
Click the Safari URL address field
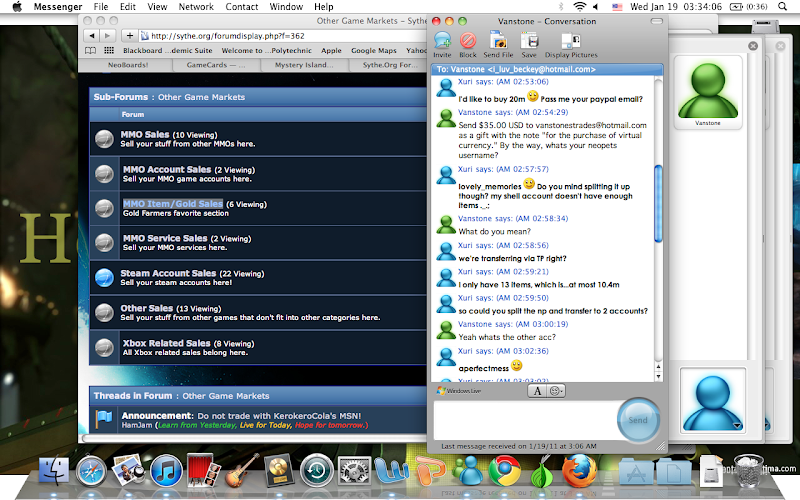pyautogui.click(x=283, y=36)
